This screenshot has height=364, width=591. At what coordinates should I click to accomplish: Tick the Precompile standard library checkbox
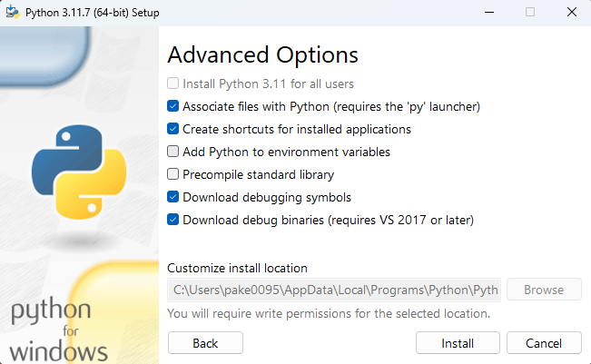(x=173, y=174)
